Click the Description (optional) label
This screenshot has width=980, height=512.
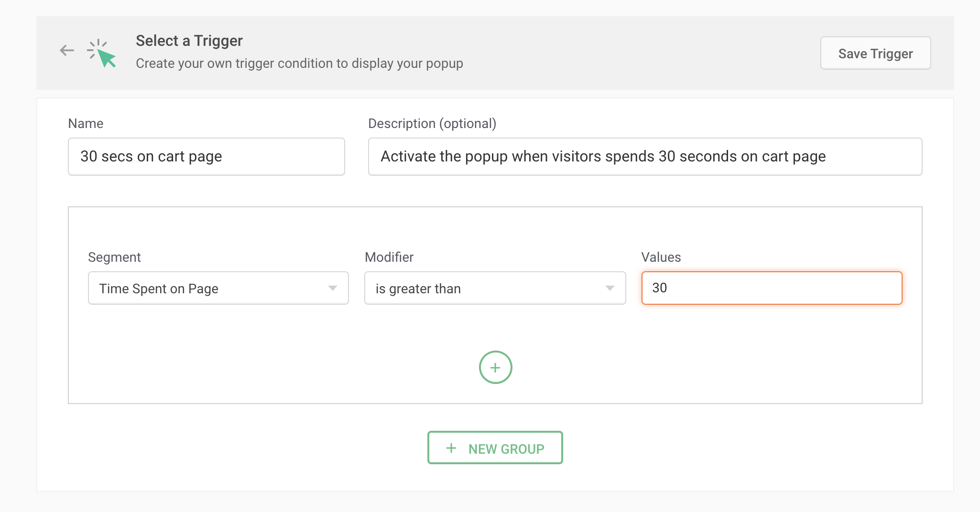click(x=432, y=124)
